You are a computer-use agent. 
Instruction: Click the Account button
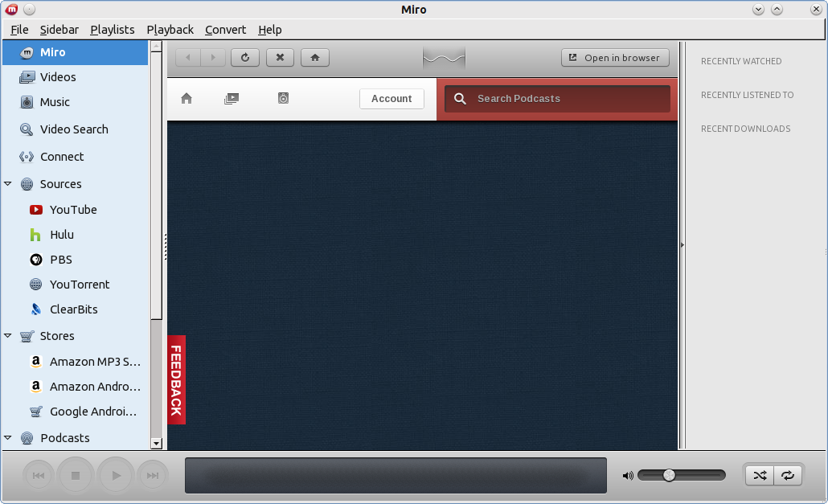pos(391,99)
